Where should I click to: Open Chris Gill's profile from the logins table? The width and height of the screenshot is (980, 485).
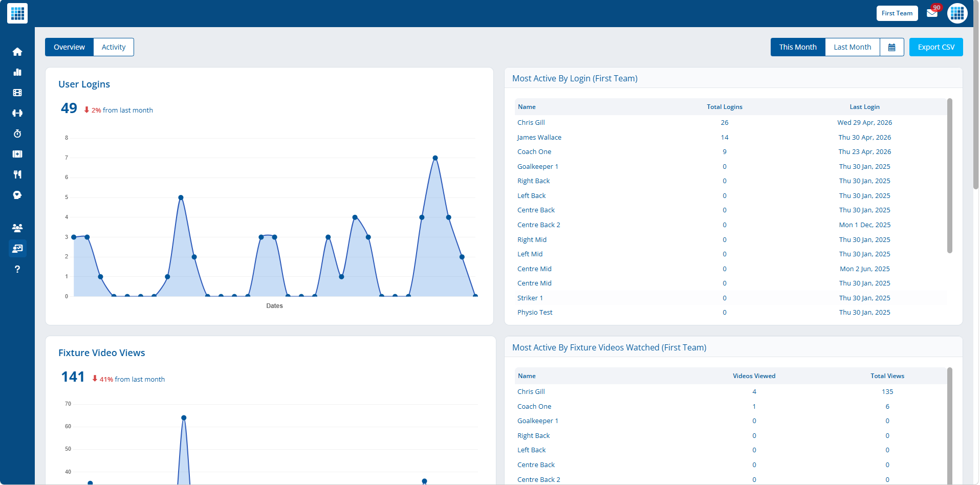(531, 122)
